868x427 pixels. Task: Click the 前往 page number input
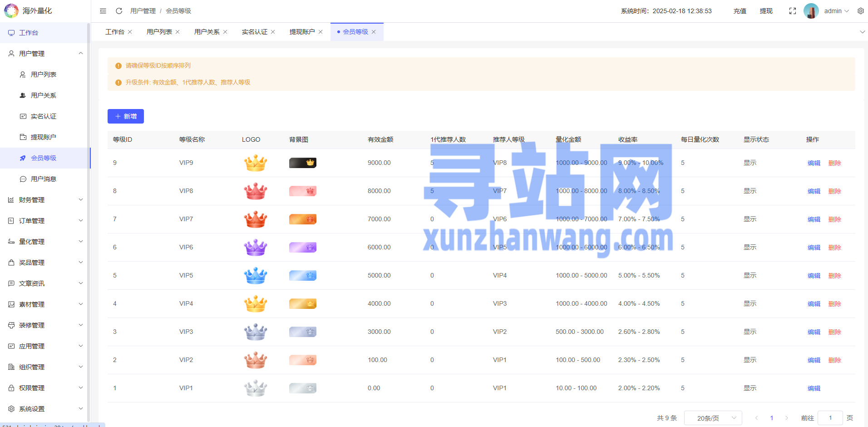coord(830,418)
